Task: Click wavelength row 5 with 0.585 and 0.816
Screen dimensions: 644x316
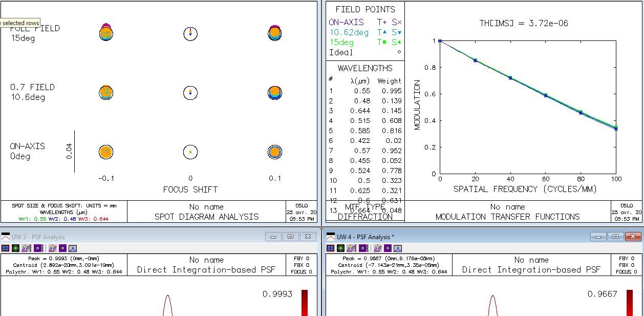Action: coord(365,131)
